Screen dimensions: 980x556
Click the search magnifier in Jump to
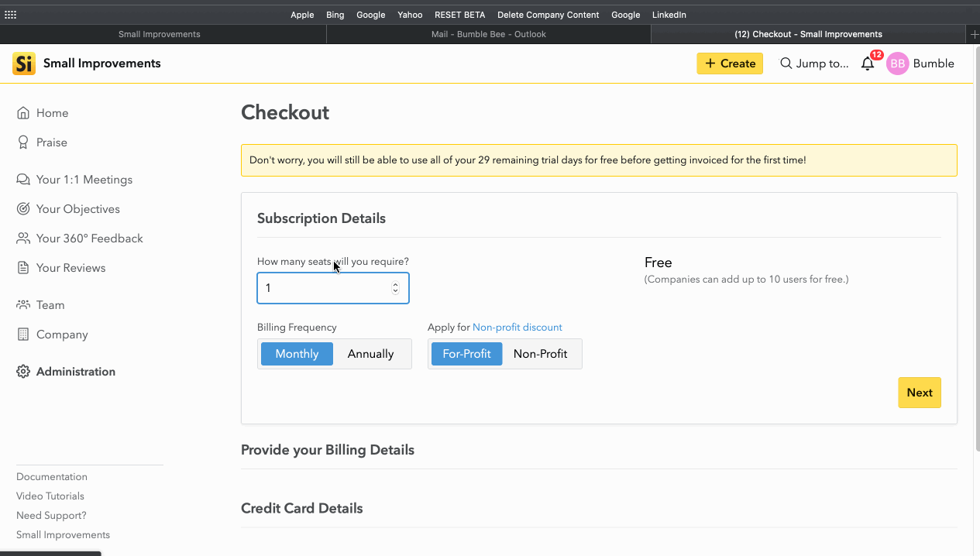coord(786,63)
